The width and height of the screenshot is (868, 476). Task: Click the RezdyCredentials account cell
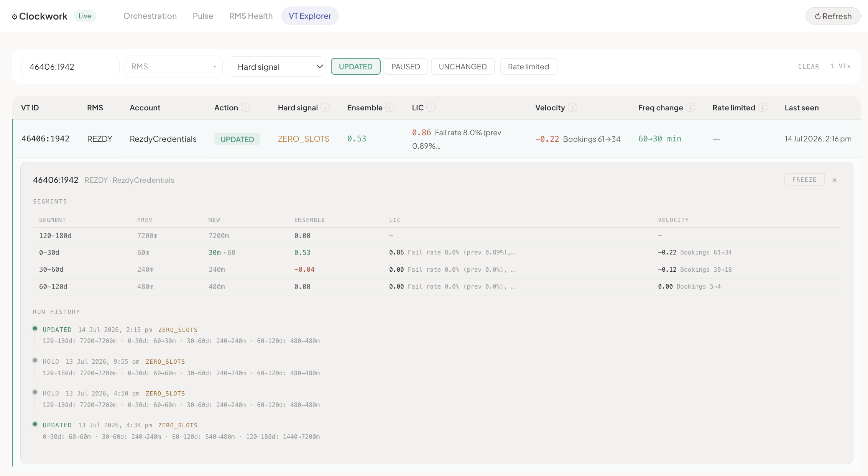tap(163, 139)
